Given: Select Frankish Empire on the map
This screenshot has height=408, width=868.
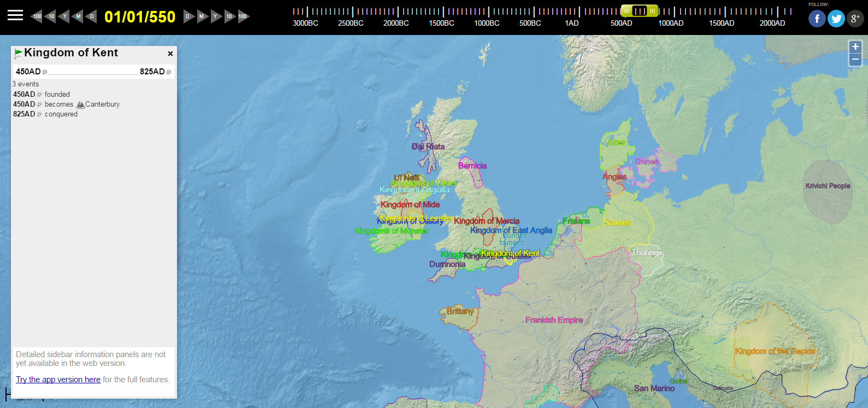Looking at the screenshot, I should click(554, 320).
